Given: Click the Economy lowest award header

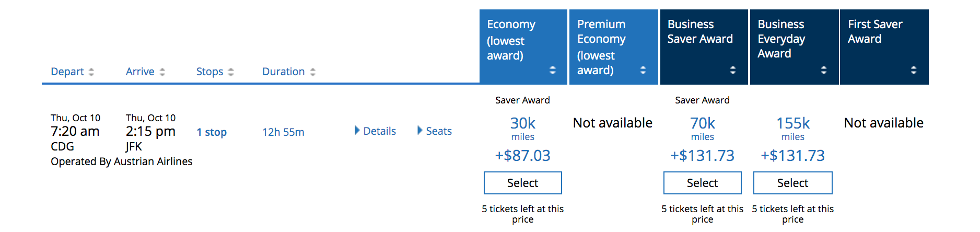Looking at the screenshot, I should pos(511,40).
